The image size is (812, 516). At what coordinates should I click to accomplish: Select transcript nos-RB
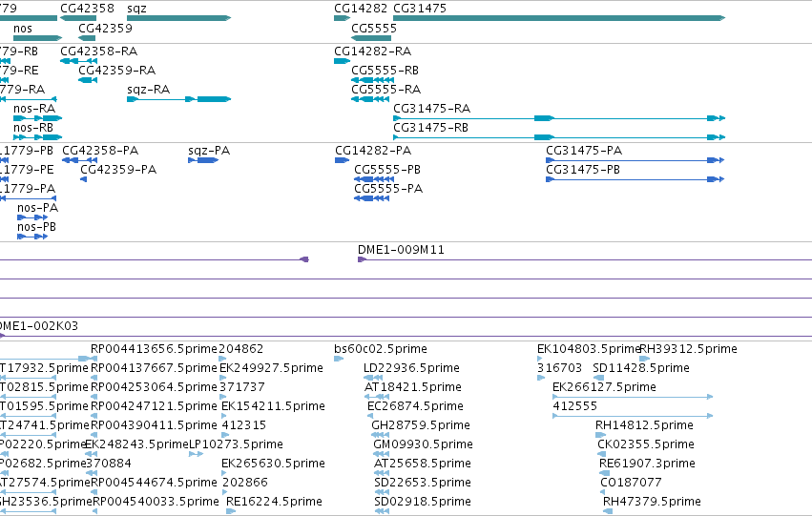point(33,128)
